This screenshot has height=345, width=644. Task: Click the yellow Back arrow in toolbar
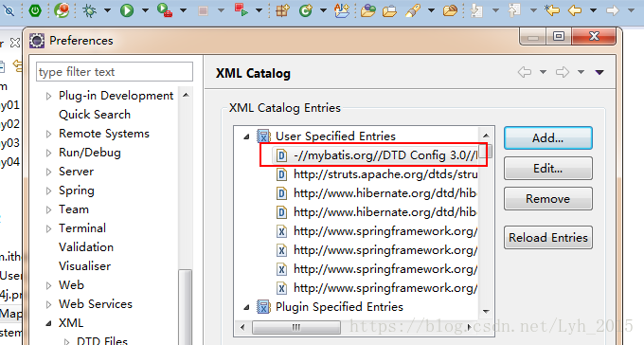[575, 10]
